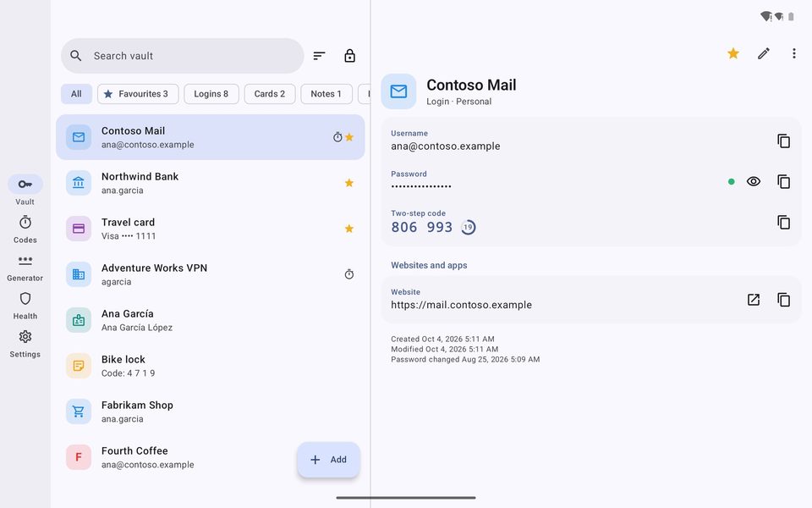Screen dimensions: 812x508
Task: Click the https://mail.contoso.example URL
Action: coord(461,305)
